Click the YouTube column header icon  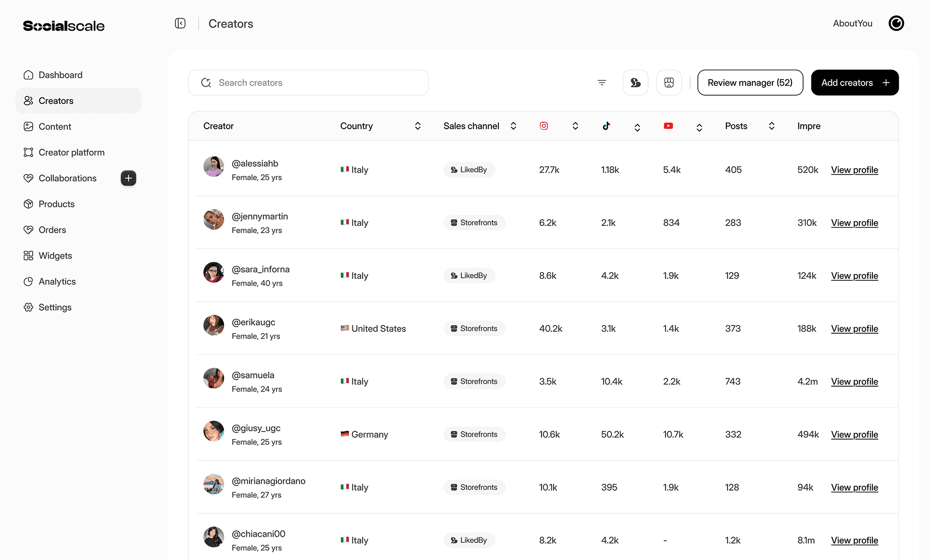click(668, 126)
